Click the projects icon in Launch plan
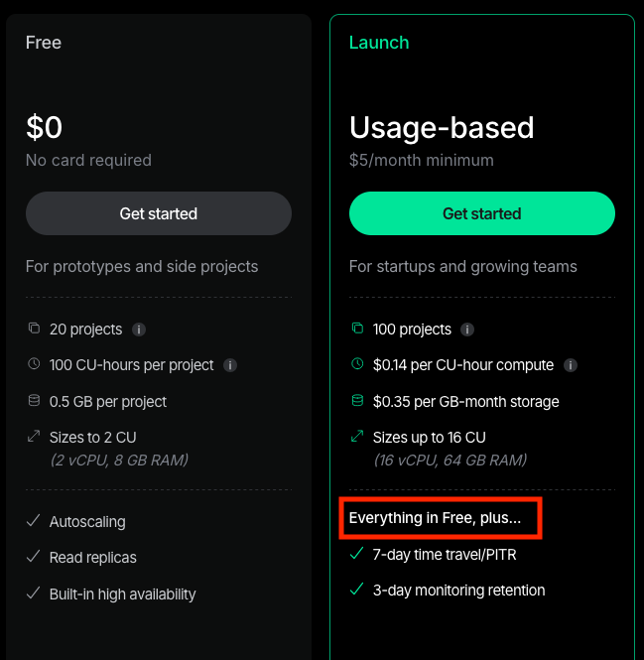Viewport: 644px width, 660px height. 357,329
